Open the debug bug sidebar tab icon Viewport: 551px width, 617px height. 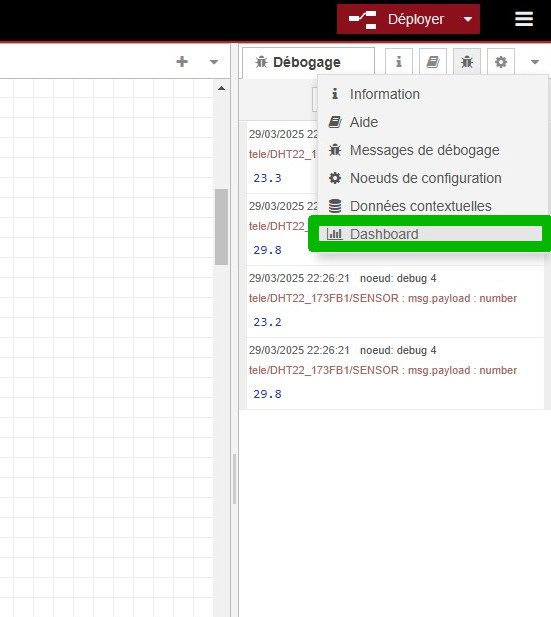[x=467, y=62]
